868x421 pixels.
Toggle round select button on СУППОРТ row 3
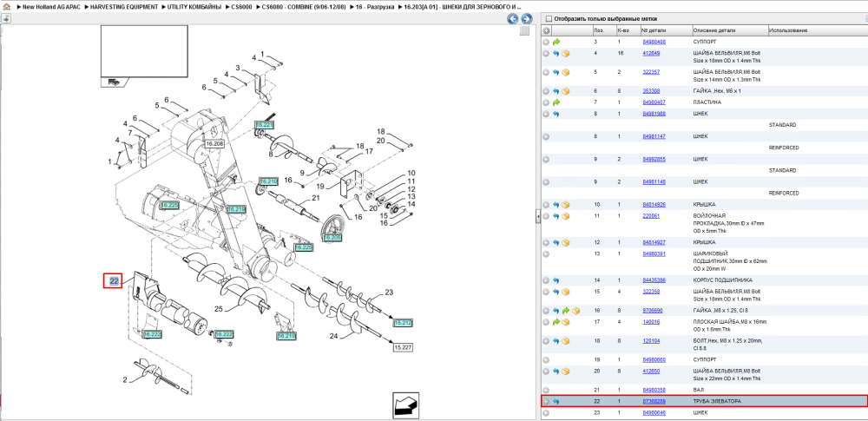pyautogui.click(x=546, y=42)
